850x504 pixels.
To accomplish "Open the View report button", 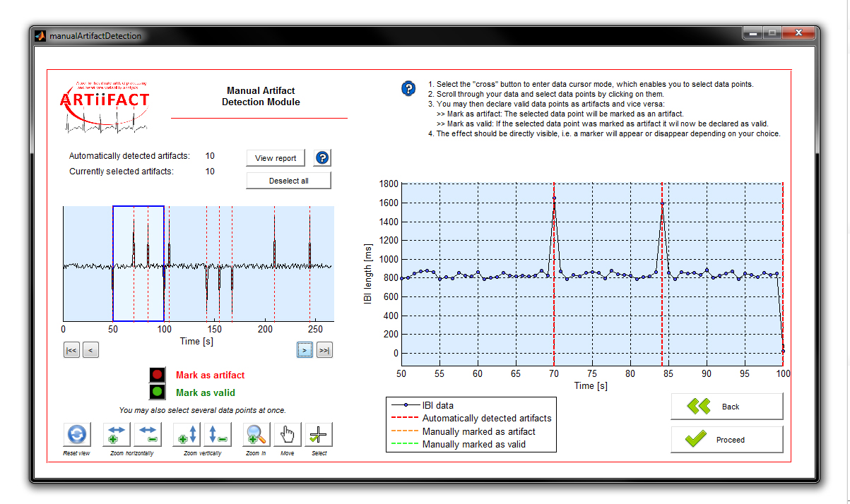I will (276, 158).
